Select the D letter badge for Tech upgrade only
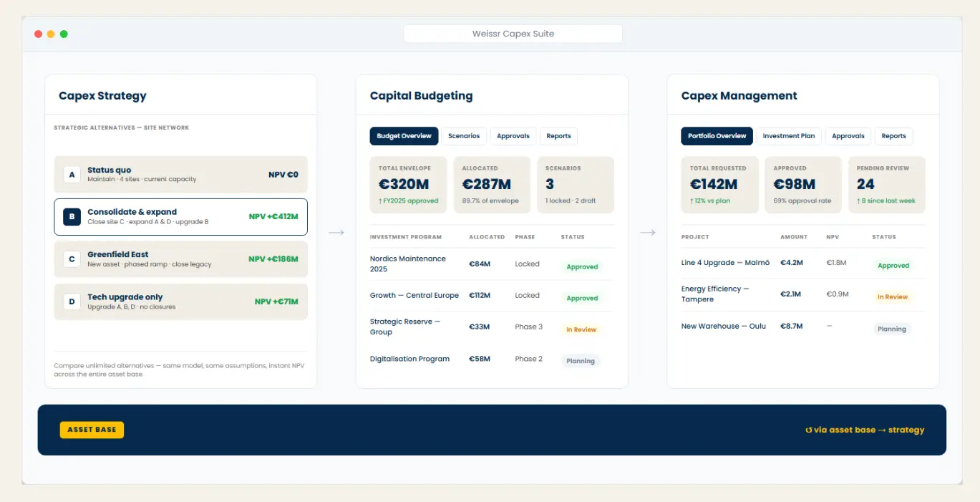The image size is (980, 502). (x=72, y=301)
